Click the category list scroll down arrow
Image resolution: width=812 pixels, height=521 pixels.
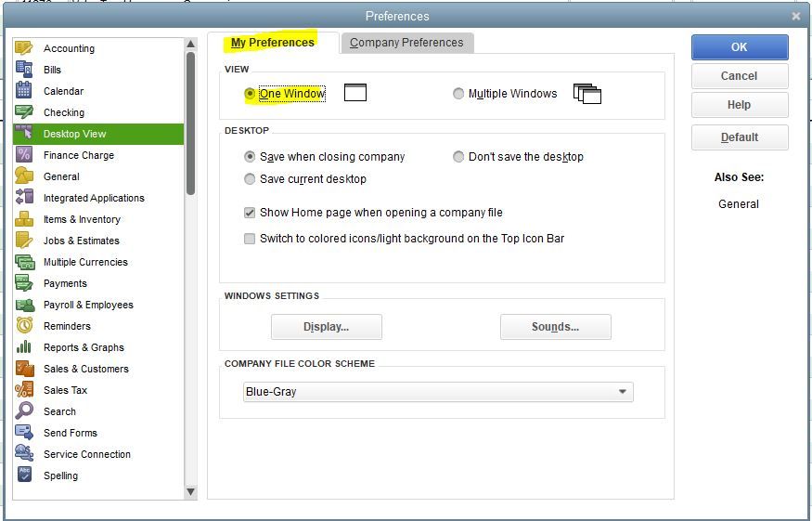190,491
